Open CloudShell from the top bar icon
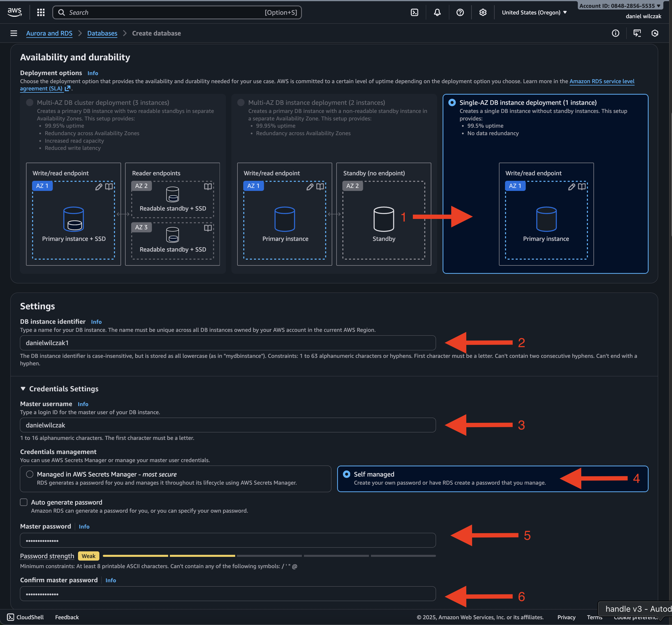672x625 pixels. 414,12
